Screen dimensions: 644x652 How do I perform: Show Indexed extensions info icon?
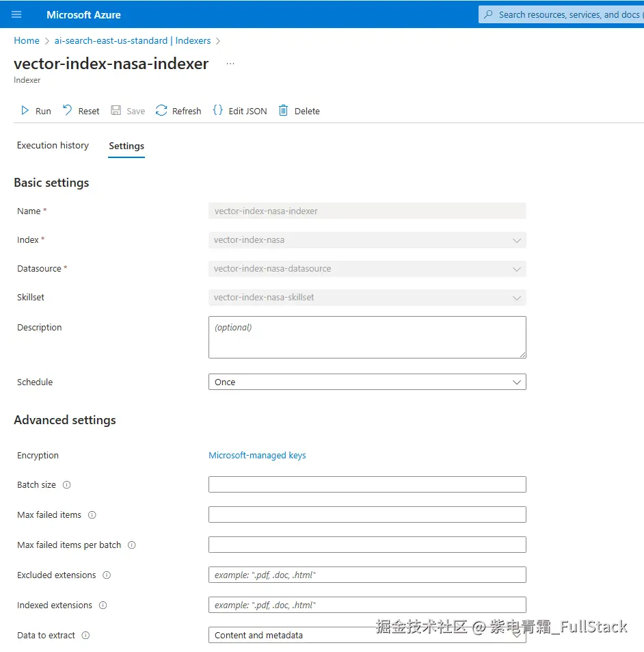(103, 605)
